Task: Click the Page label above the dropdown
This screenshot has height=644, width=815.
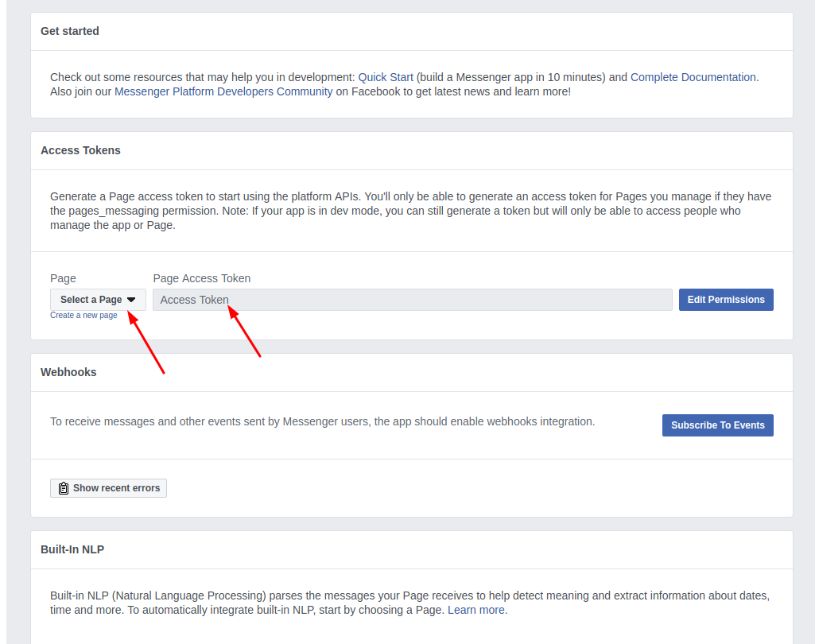Action: point(63,278)
